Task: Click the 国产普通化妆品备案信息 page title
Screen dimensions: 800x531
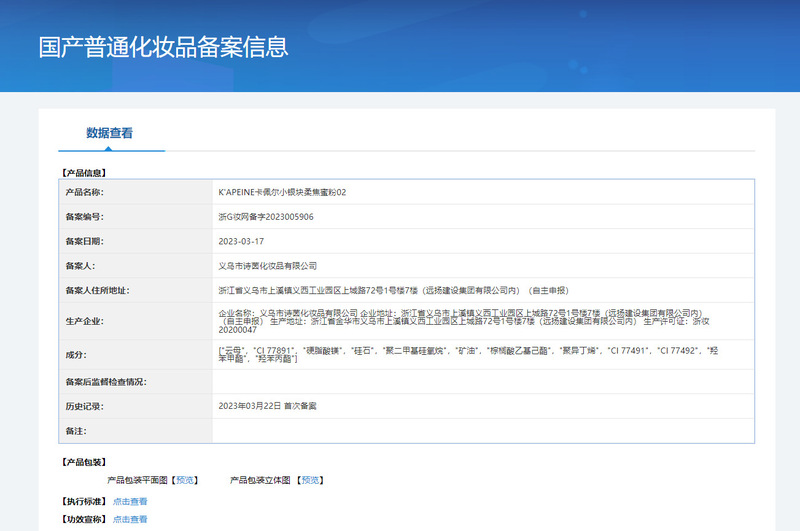Action: (x=163, y=47)
